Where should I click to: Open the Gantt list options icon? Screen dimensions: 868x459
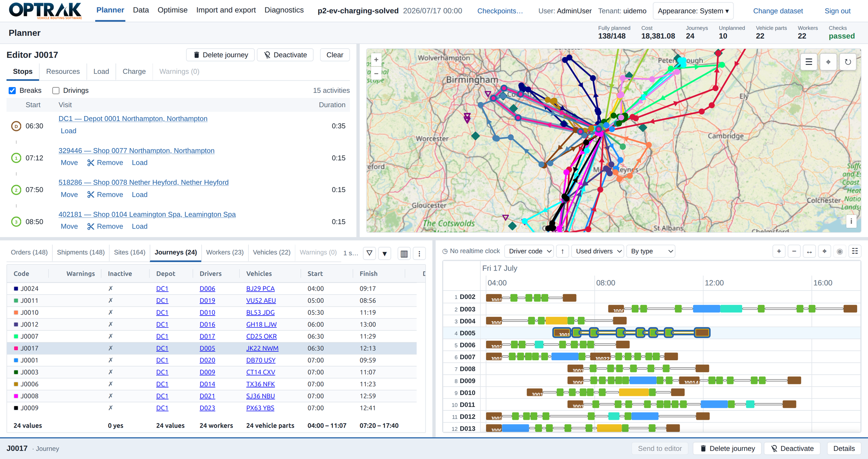click(855, 251)
